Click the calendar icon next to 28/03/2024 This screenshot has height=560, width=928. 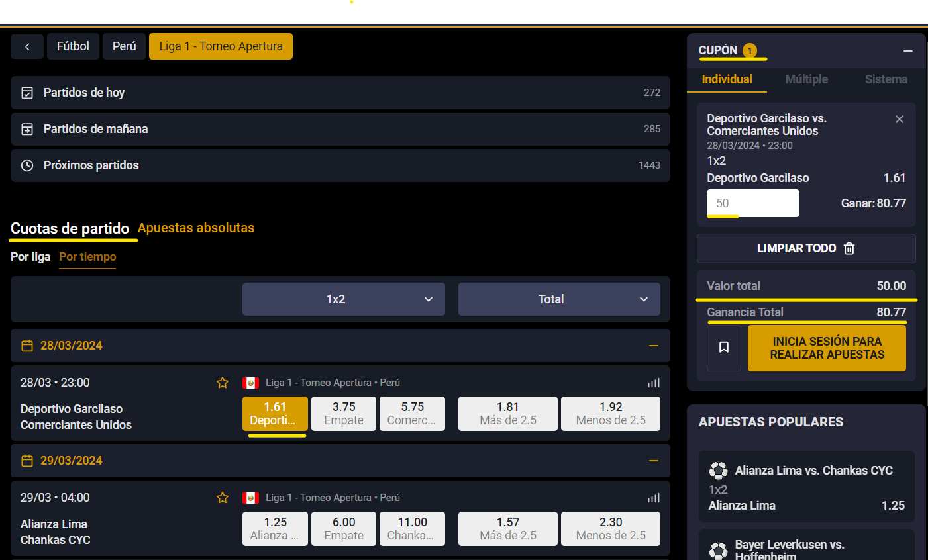coord(26,345)
